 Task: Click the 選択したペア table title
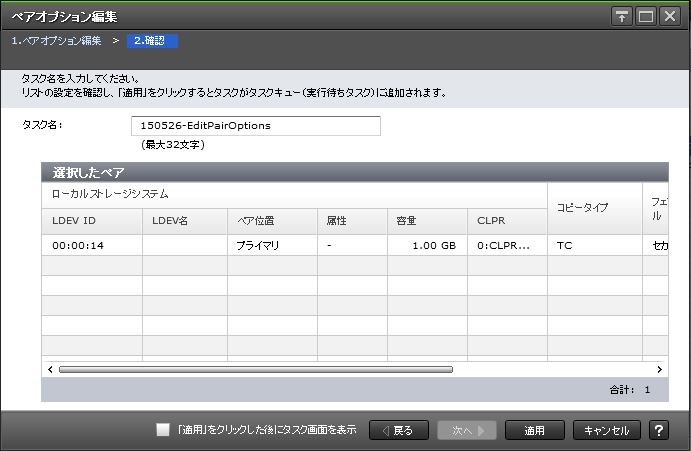pyautogui.click(x=88, y=172)
